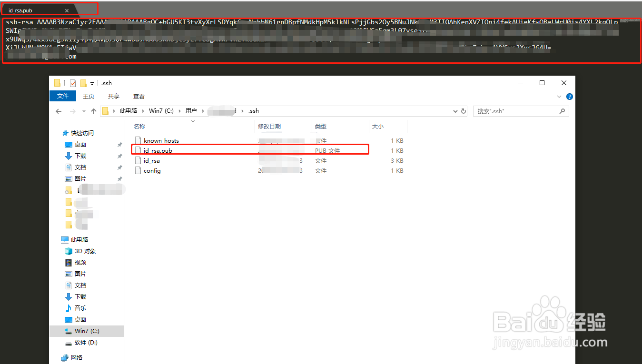This screenshot has height=364, width=642.
Task: Minimize the .ssh Explorer window
Action: point(520,83)
